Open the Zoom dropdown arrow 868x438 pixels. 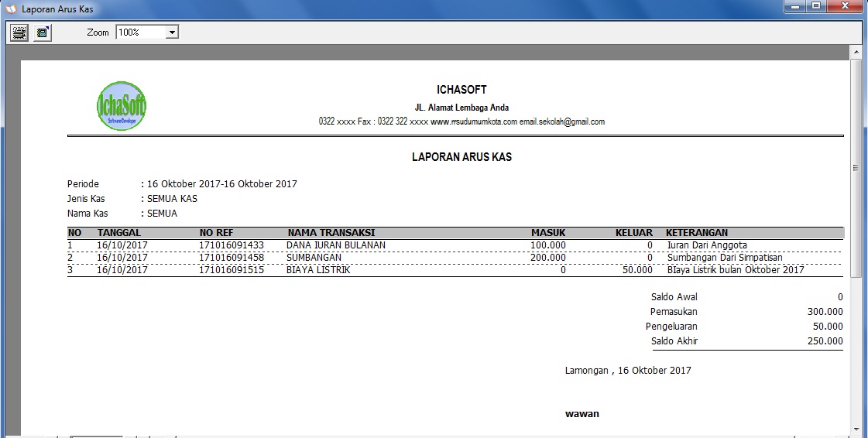[172, 33]
